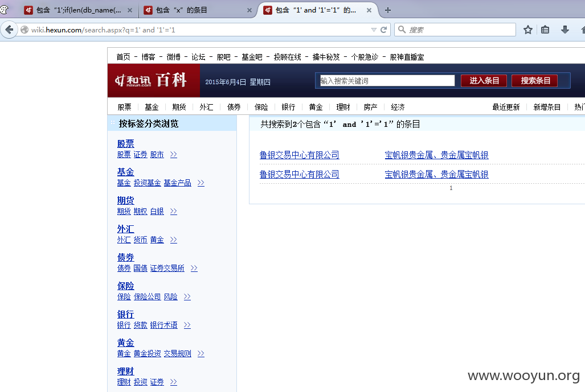Open 投顾在线 in the top navigation
The height and width of the screenshot is (392, 585).
click(x=287, y=57)
